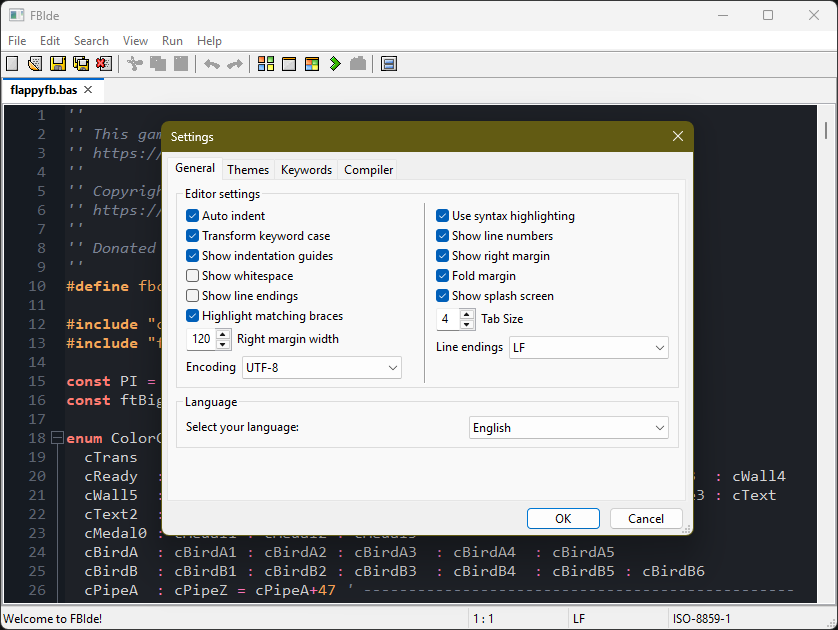Click the Redo arrow toolbar icon
The image size is (838, 630).
[x=235, y=64]
